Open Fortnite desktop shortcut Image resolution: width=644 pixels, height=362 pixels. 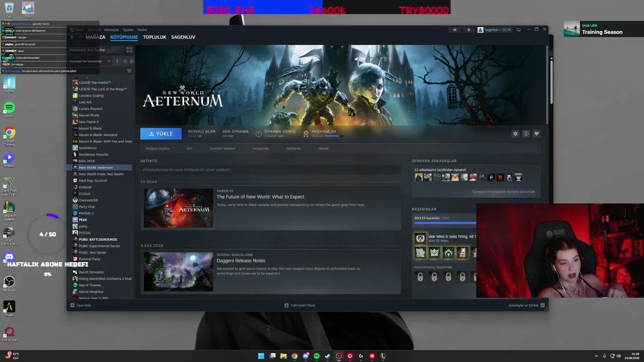[x=9, y=84]
